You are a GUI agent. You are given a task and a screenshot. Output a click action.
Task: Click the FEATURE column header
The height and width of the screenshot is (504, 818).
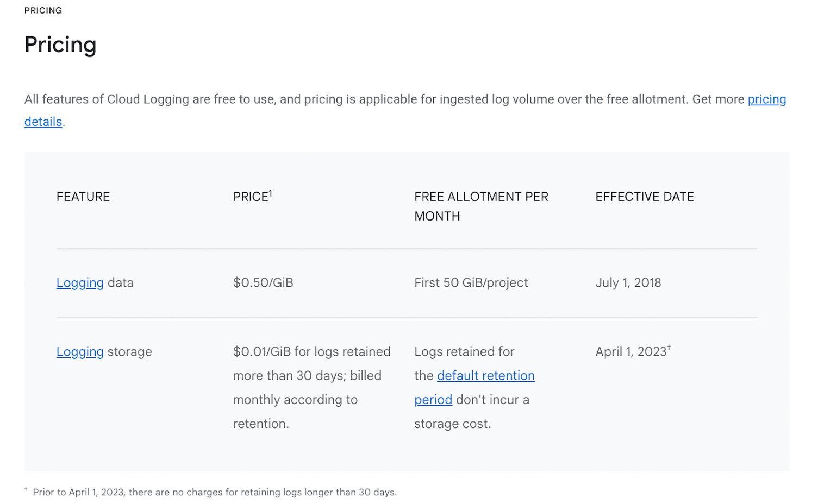coord(83,197)
